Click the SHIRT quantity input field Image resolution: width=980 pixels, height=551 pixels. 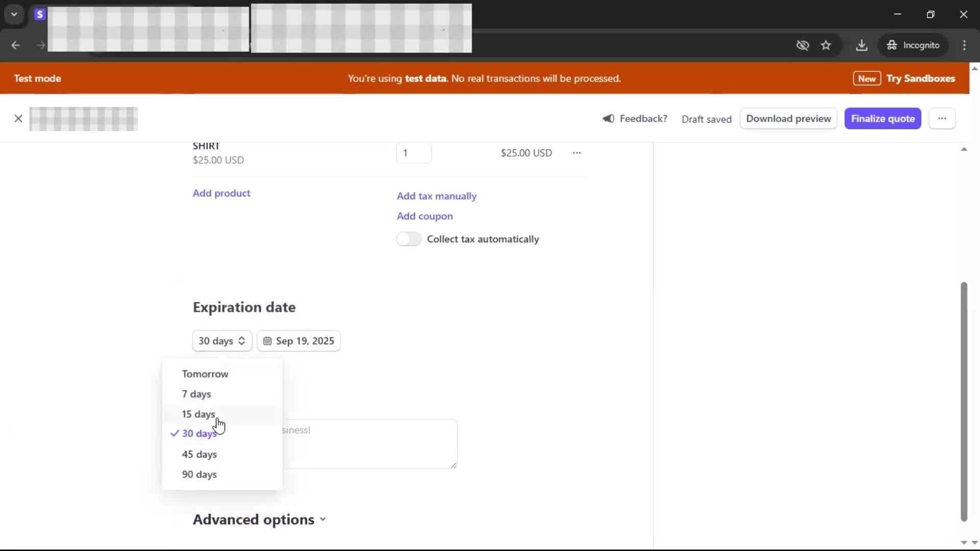coord(413,153)
